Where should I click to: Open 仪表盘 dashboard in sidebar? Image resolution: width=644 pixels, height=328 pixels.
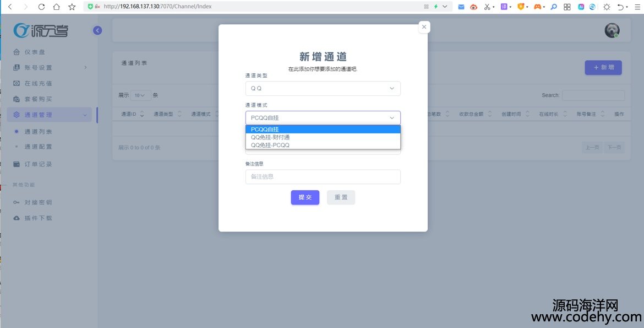35,52
